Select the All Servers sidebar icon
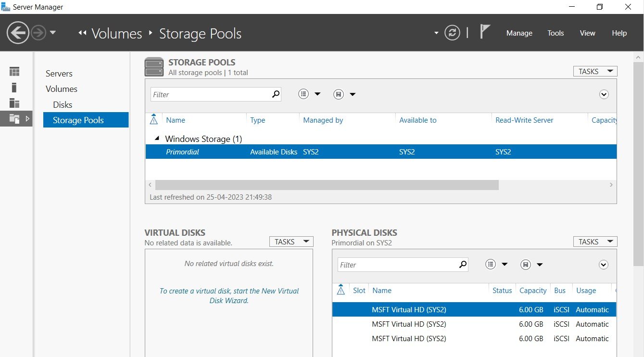 coord(14,103)
